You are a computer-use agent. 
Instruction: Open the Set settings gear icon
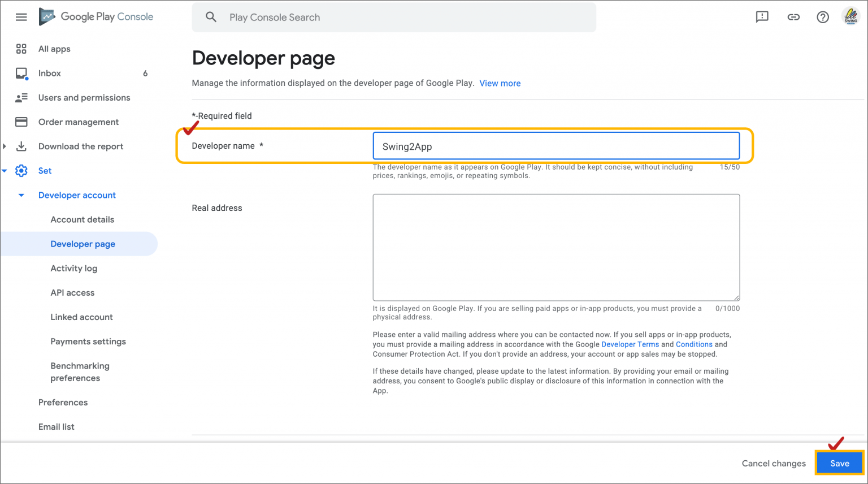21,170
